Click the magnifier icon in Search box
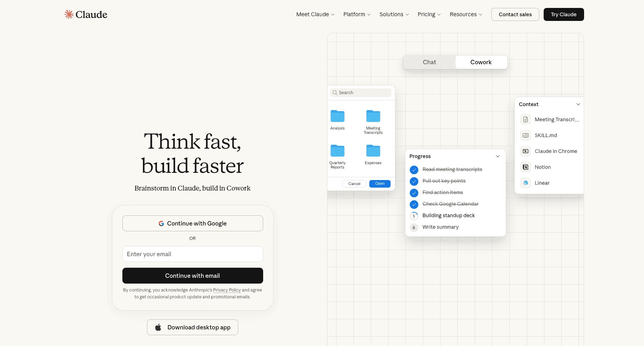 [x=335, y=93]
